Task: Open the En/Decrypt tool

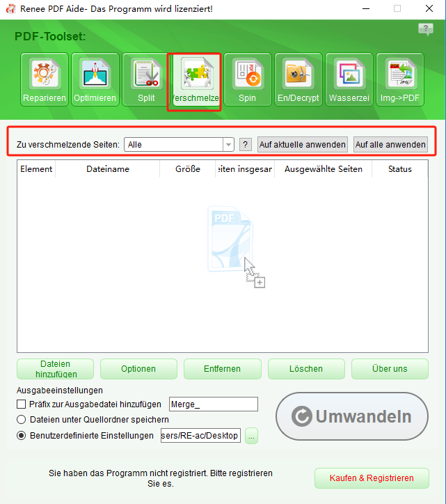Action: 298,79
